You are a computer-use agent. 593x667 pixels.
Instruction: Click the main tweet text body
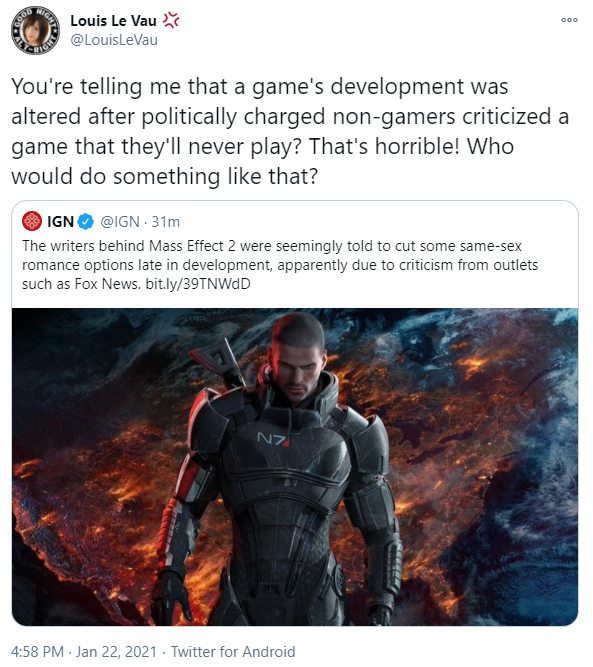(x=290, y=131)
